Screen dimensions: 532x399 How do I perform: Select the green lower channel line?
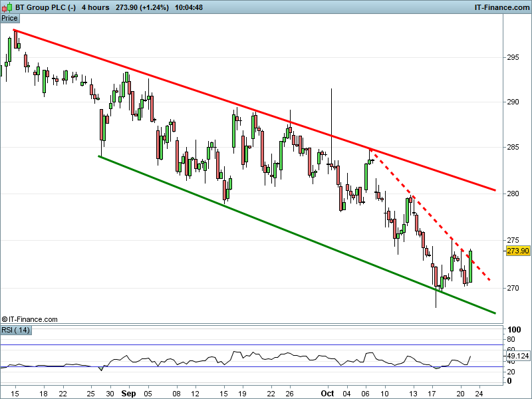point(297,235)
